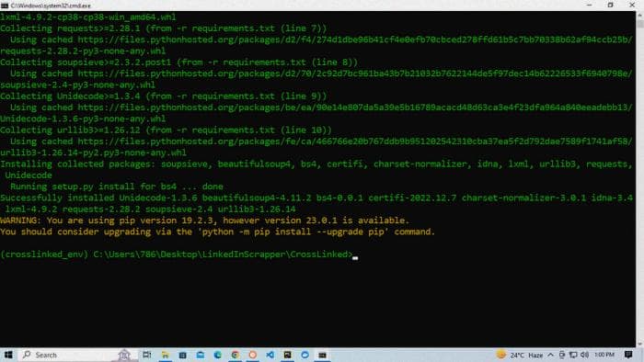Open the search highlights building icon
The image size is (644, 362).
124,355
